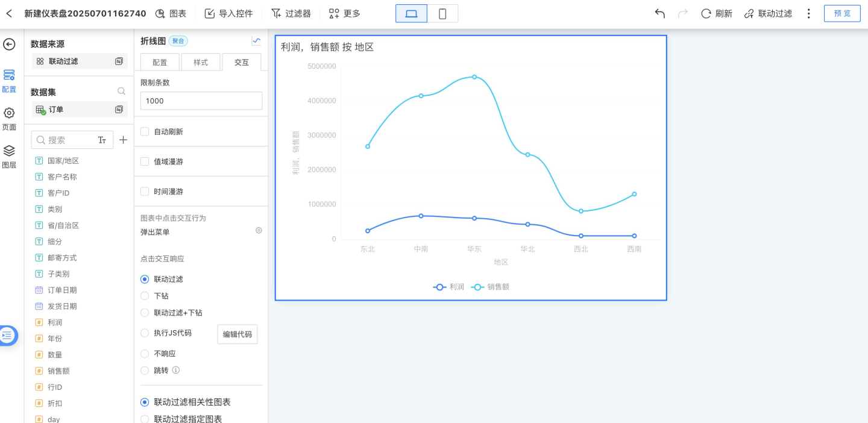Select the 下钻 radio option
This screenshot has width=868, height=423.
click(145, 296)
